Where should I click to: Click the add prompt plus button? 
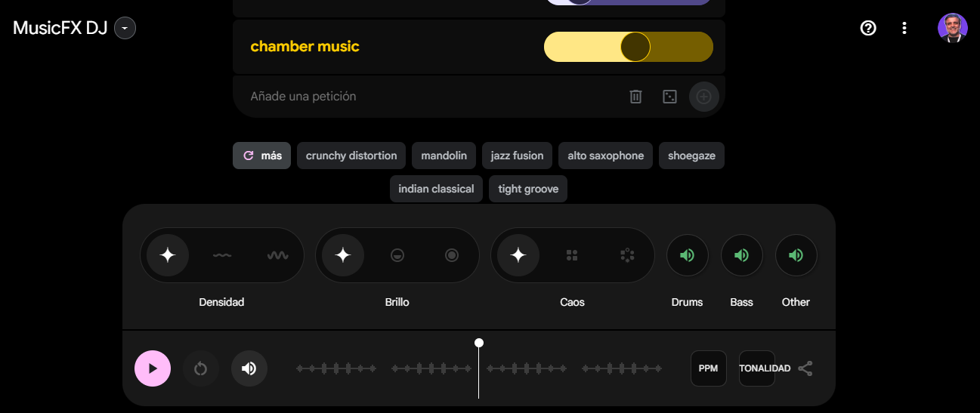[703, 97]
